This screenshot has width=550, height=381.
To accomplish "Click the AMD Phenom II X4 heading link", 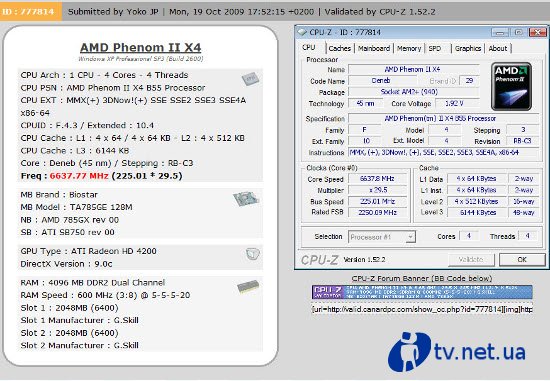I will pos(141,47).
